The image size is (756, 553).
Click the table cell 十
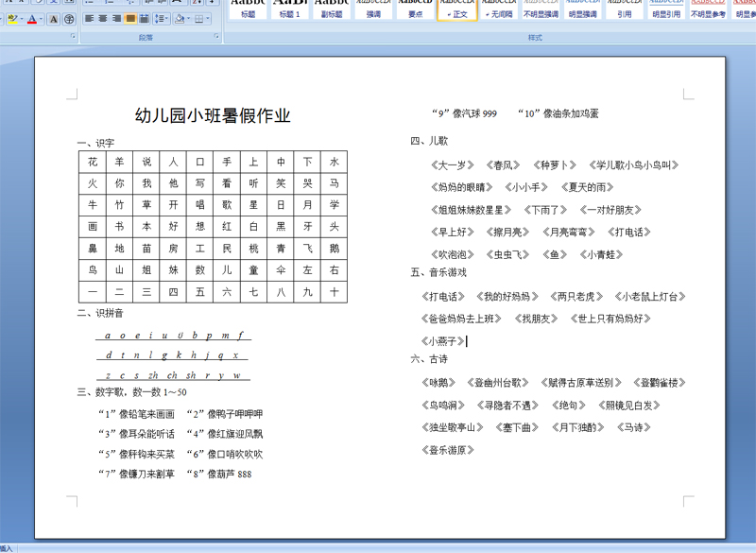tap(335, 292)
